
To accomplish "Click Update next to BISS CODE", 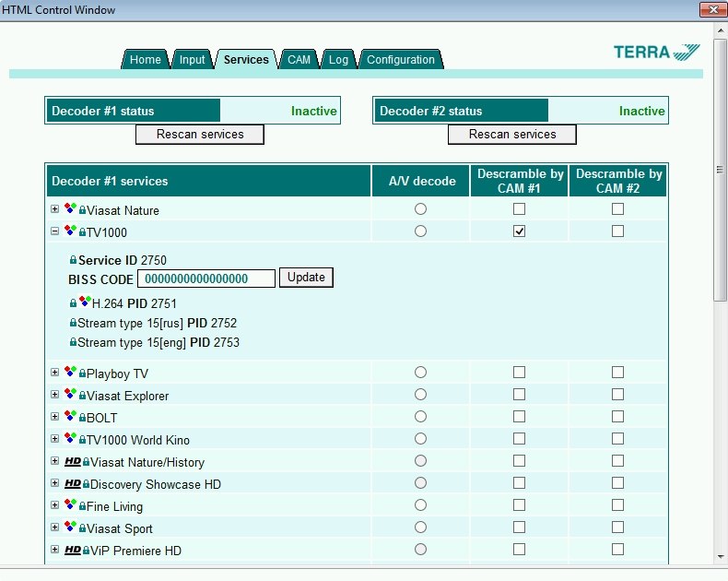I will coord(306,278).
